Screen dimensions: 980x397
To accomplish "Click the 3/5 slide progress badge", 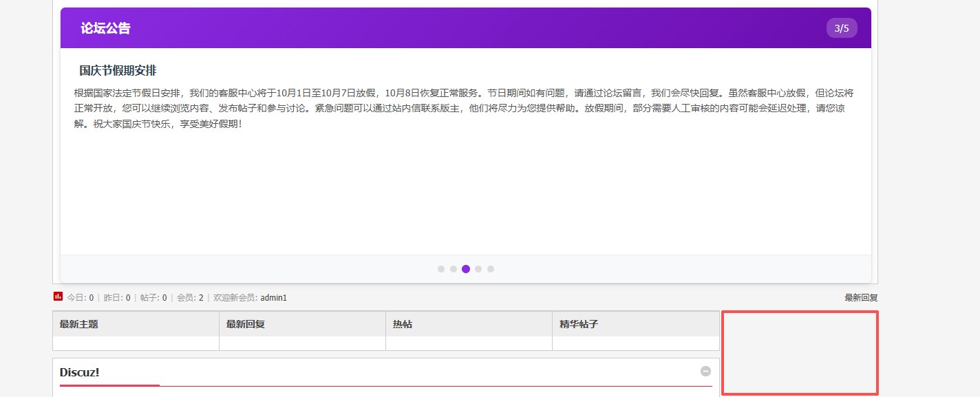I will 841,28.
